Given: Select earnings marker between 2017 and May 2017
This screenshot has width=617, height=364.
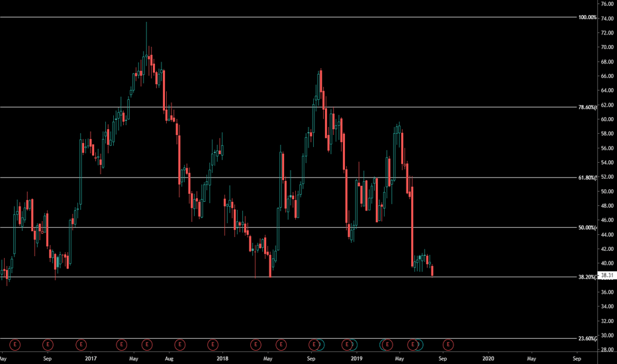Looking at the screenshot, I should pyautogui.click(x=122, y=345).
